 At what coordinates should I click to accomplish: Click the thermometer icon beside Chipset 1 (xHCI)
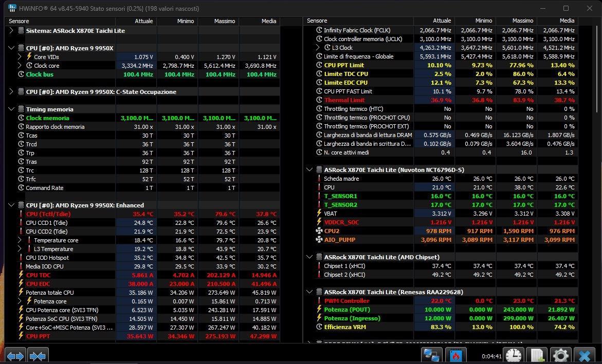(319, 266)
